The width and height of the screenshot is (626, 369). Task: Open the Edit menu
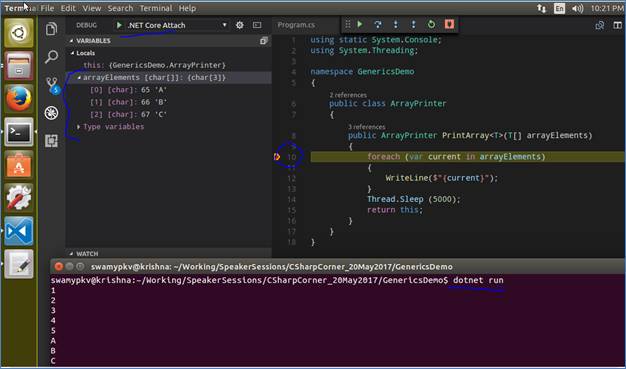pyautogui.click(x=68, y=8)
